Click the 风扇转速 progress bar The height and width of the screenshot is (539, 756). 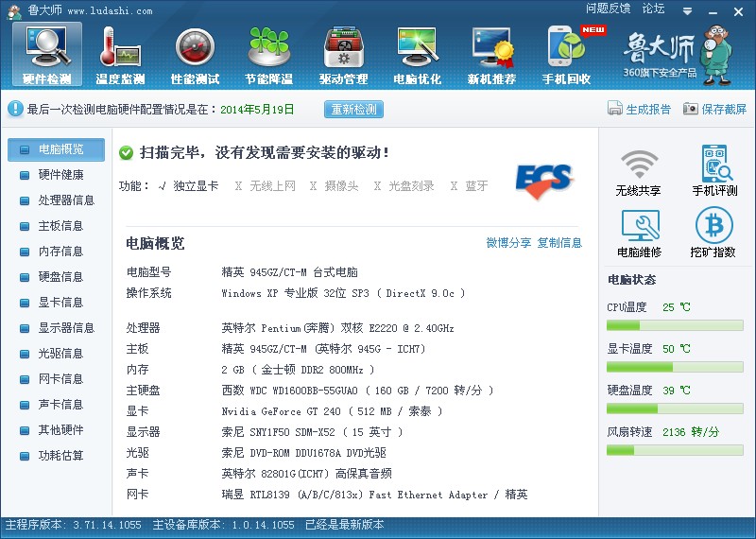[x=675, y=450]
